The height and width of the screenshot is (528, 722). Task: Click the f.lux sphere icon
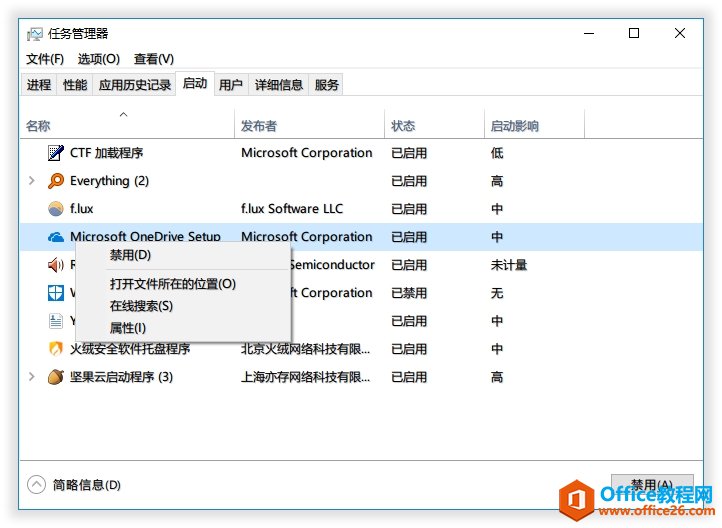[x=56, y=209]
